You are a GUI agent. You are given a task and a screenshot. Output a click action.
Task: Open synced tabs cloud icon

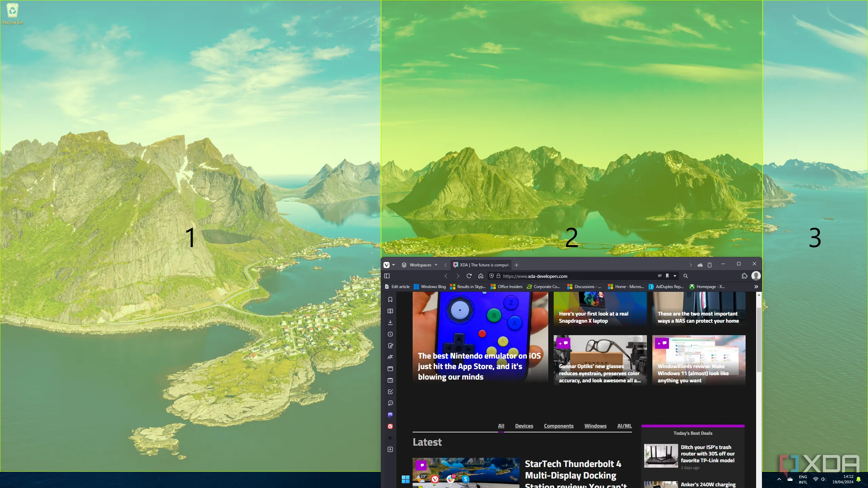(700, 265)
